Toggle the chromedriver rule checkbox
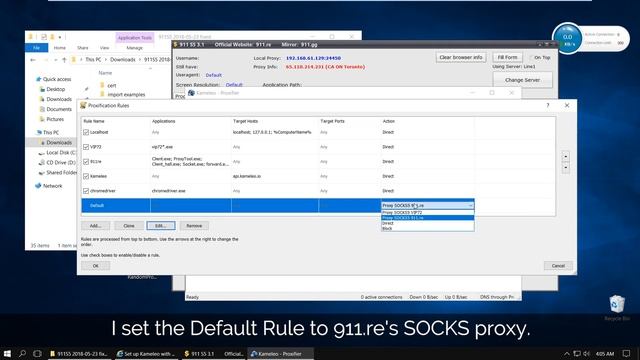The height and width of the screenshot is (360, 640). pyautogui.click(x=86, y=191)
